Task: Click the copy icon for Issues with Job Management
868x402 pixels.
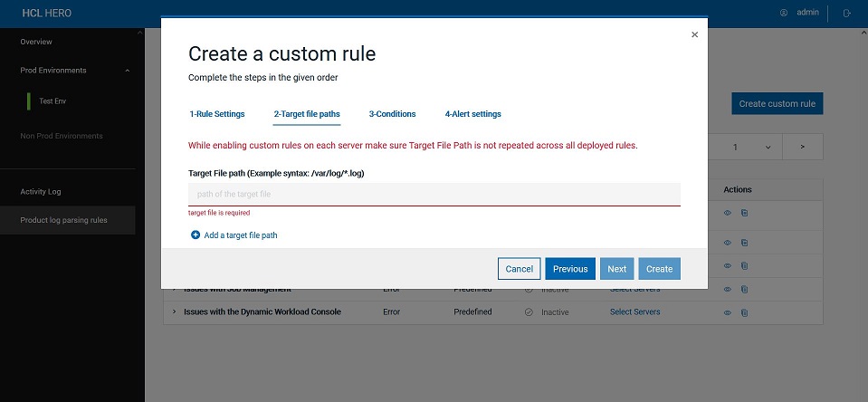Action: (744, 290)
